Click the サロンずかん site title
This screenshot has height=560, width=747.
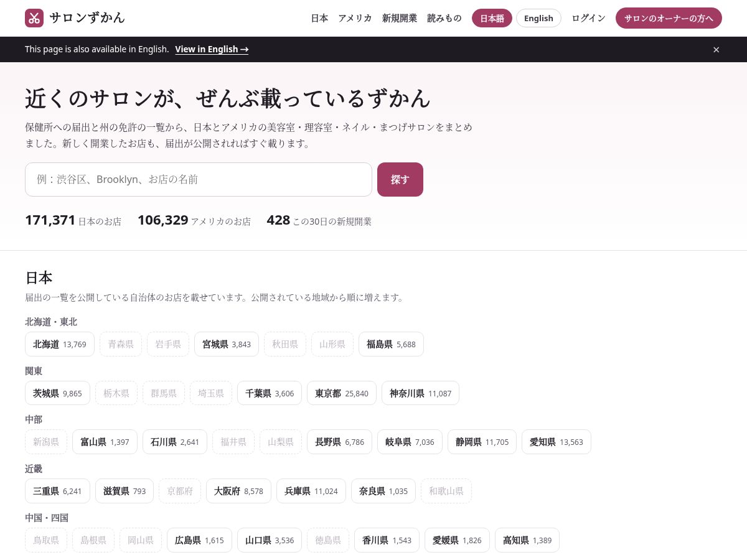click(x=87, y=18)
